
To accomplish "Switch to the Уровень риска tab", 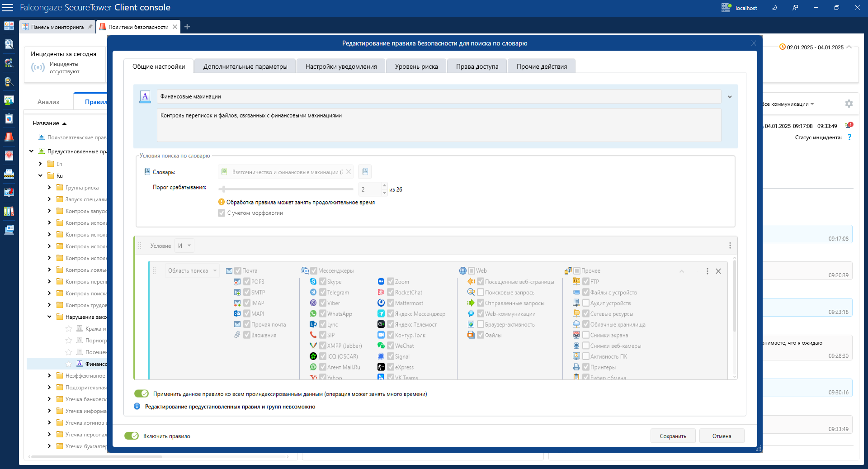I will [x=416, y=66].
